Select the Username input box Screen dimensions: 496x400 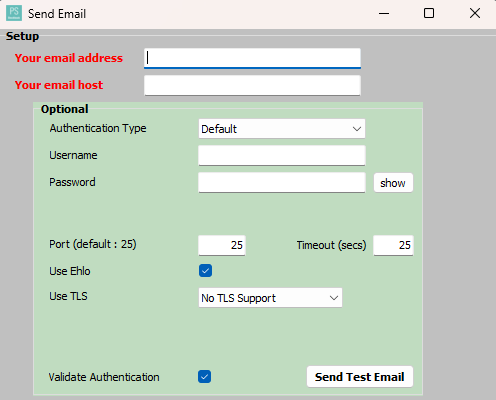[x=282, y=155]
